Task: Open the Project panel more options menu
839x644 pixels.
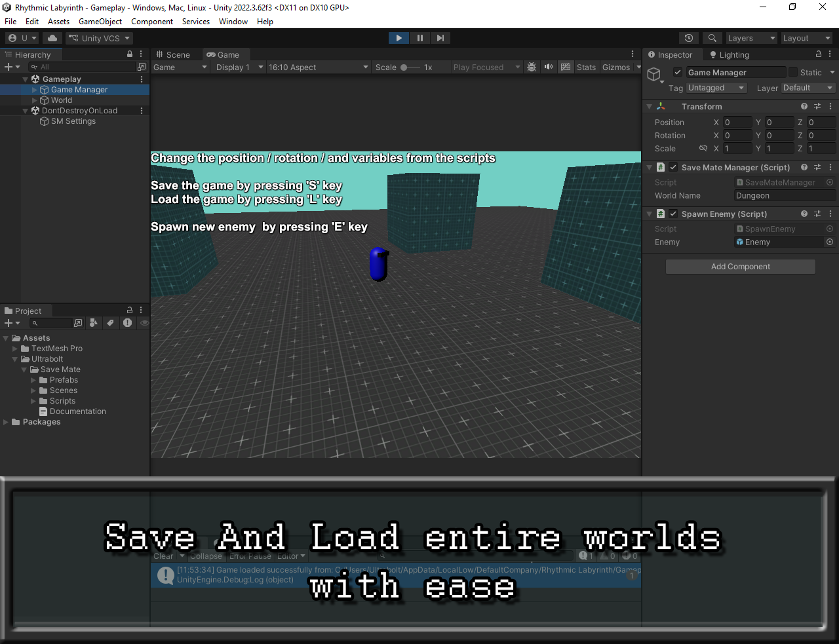Action: [141, 311]
